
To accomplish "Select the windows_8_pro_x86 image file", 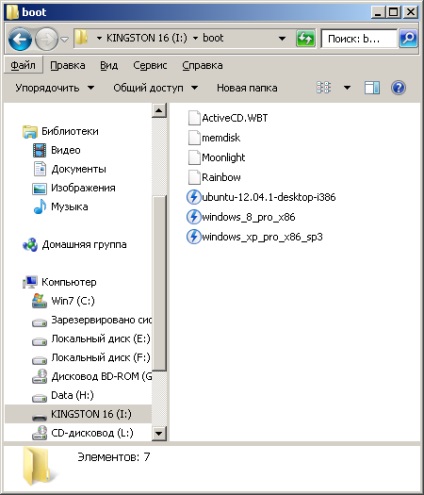I will 241,217.
